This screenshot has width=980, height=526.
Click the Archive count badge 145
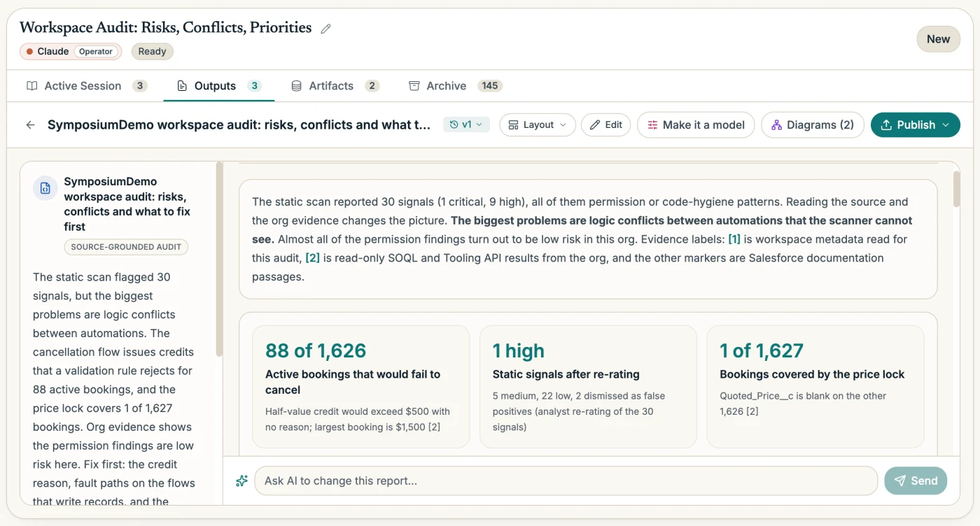pos(490,86)
